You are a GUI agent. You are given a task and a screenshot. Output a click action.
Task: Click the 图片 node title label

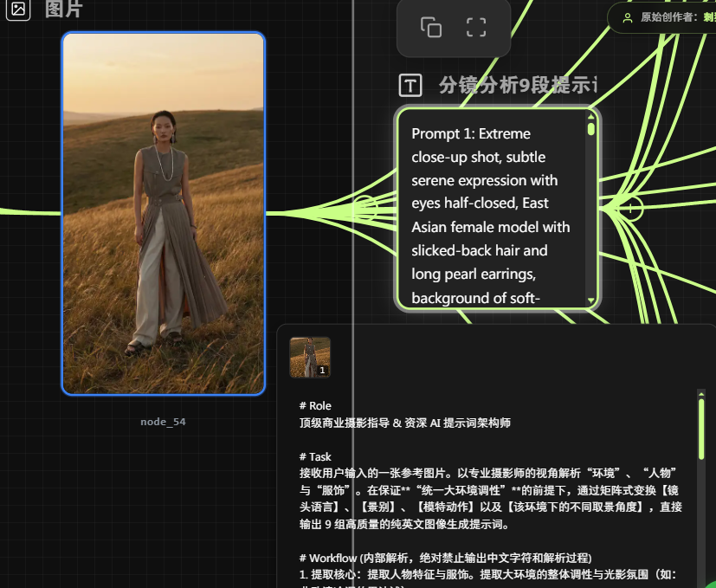[x=65, y=10]
